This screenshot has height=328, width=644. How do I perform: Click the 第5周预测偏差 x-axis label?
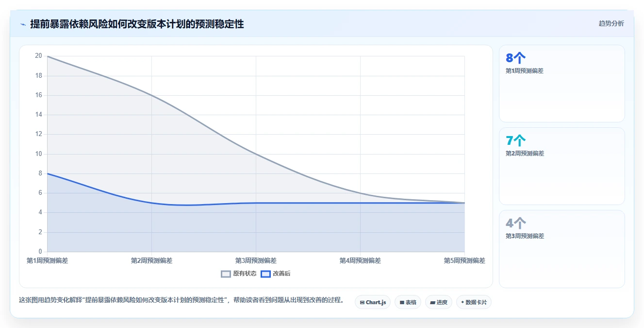click(464, 260)
